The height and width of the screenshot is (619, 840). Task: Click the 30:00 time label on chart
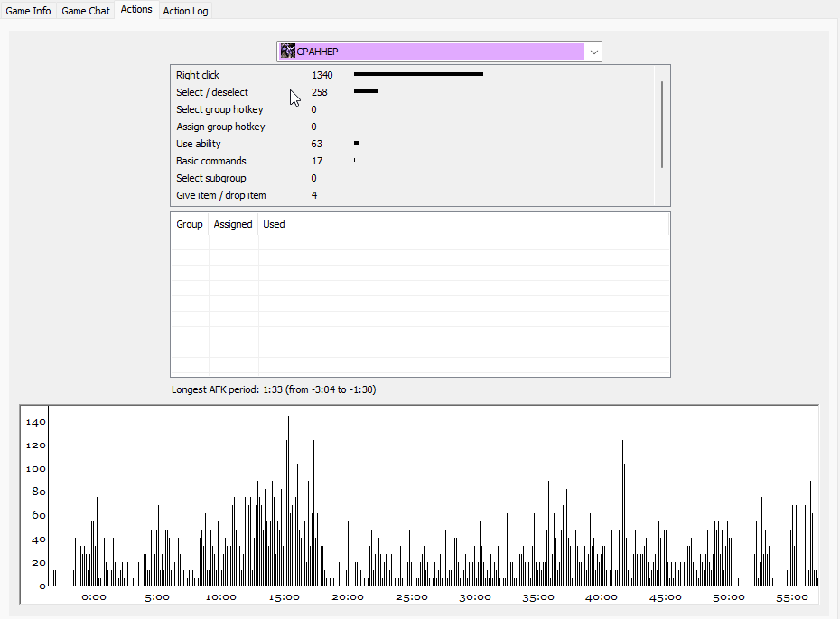point(474,597)
